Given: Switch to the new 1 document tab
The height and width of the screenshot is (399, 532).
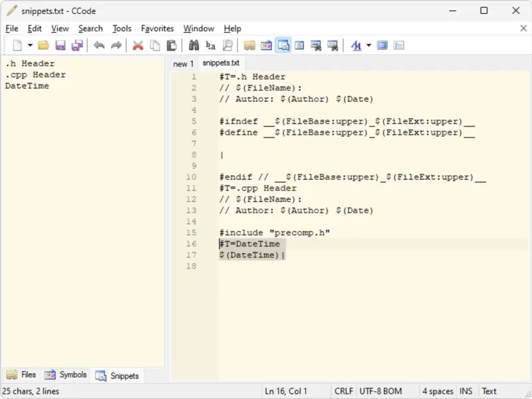Looking at the screenshot, I should click(184, 64).
